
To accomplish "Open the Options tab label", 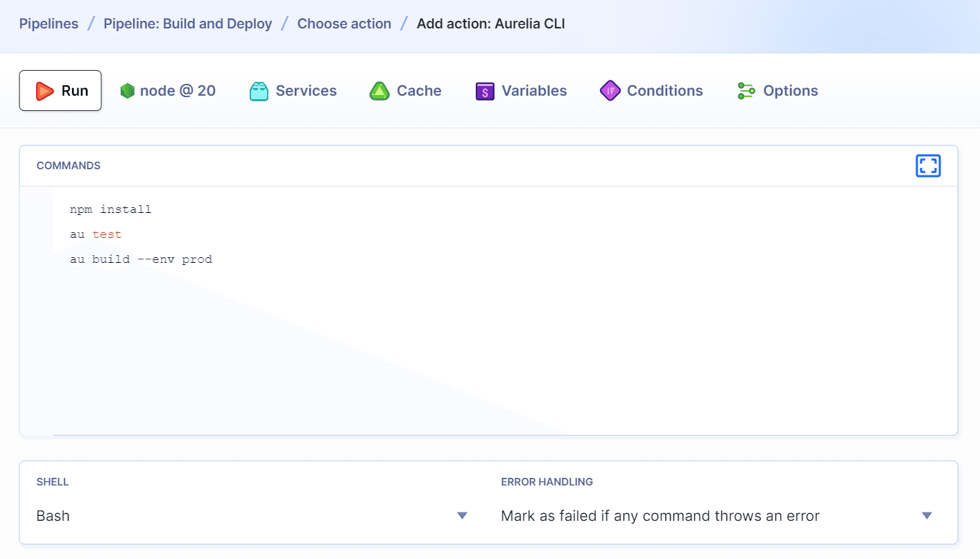I will point(791,91).
